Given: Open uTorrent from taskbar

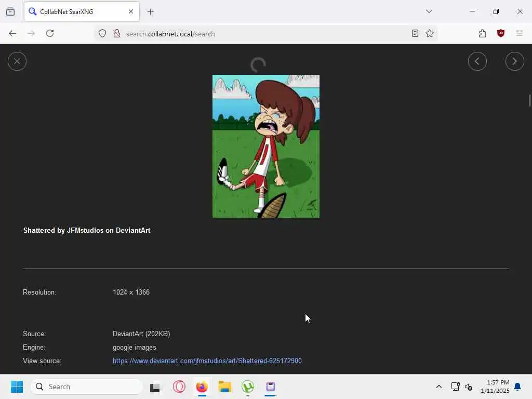Looking at the screenshot, I should tap(248, 387).
